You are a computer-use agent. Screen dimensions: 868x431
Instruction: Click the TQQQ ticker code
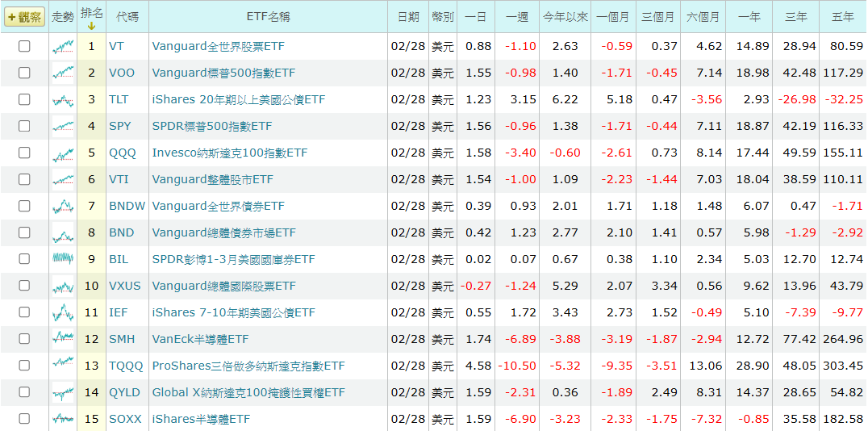126,366
